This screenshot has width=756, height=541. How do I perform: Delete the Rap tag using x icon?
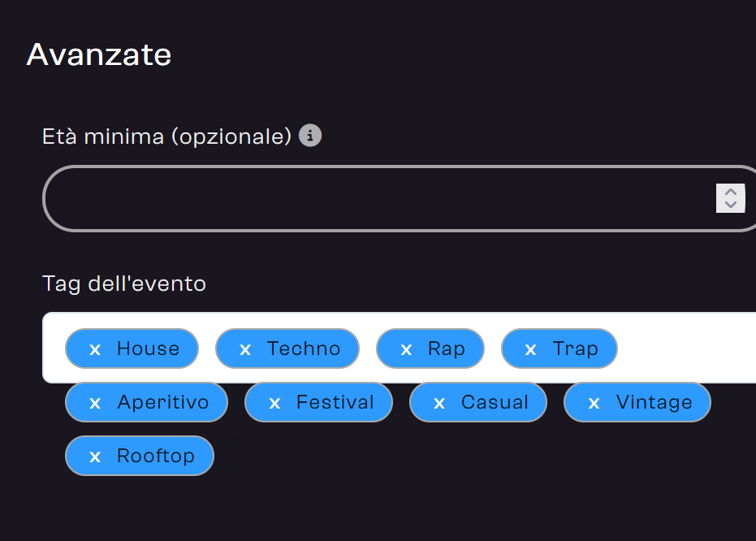pos(406,349)
